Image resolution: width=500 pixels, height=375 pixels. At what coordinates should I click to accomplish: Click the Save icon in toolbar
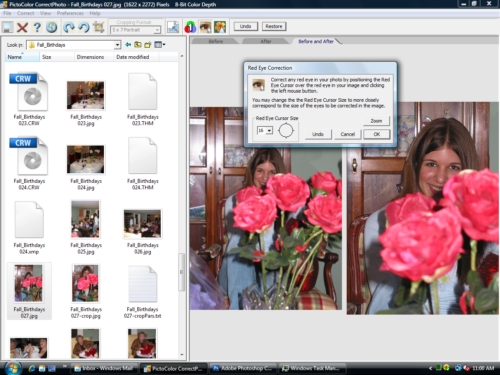[x=8, y=27]
